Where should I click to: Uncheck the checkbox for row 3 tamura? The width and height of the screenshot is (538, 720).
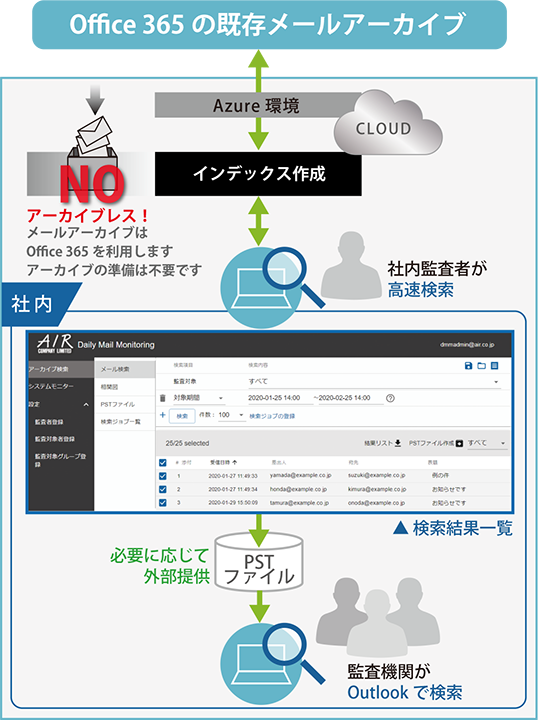point(162,503)
